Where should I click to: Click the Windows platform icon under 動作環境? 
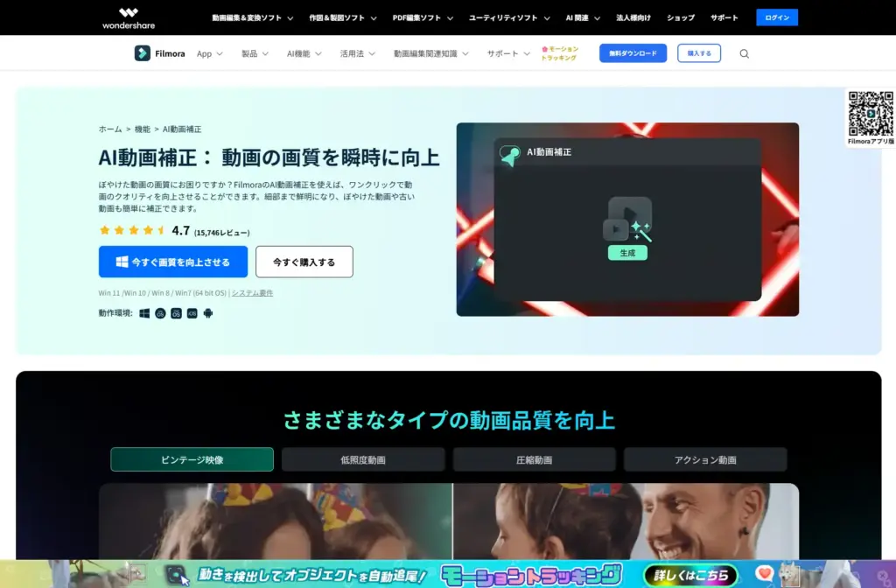(x=144, y=313)
